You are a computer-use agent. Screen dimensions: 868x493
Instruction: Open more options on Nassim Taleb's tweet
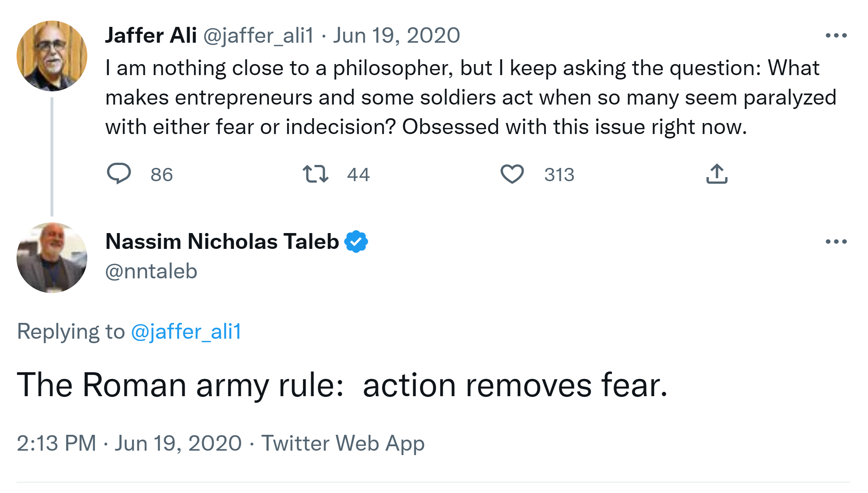click(x=836, y=242)
